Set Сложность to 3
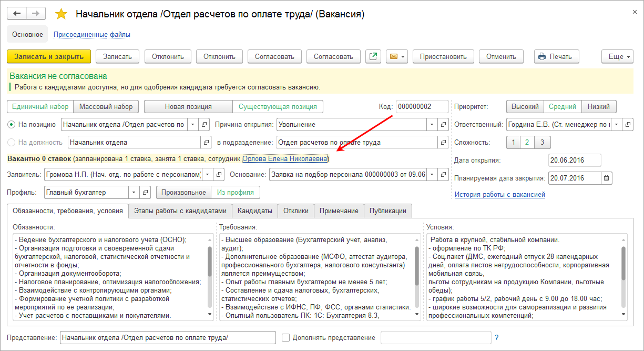 [543, 143]
